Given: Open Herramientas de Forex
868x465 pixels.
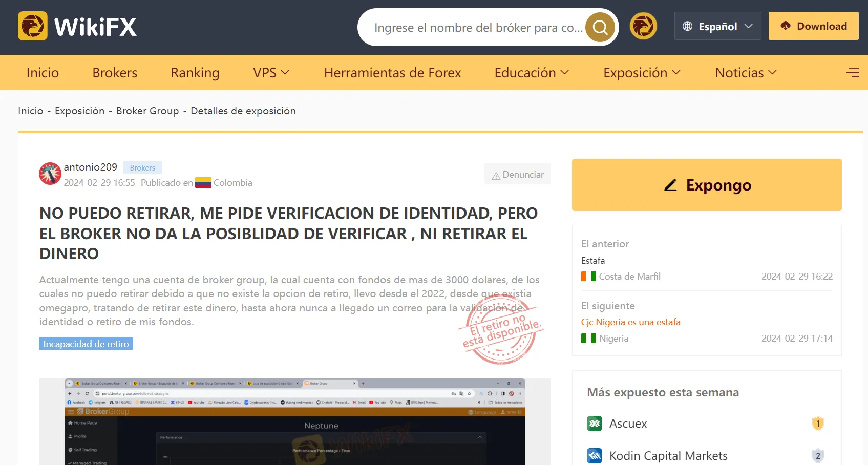Looking at the screenshot, I should (x=393, y=73).
